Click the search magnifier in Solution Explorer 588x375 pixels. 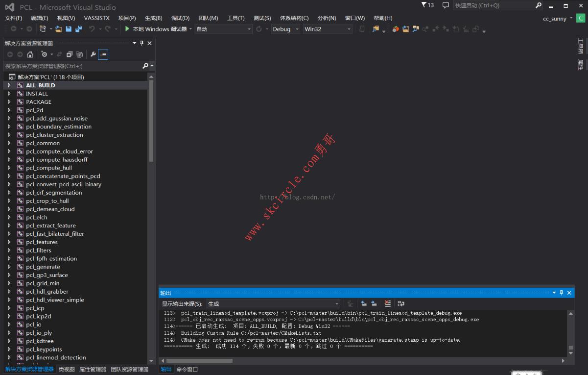[145, 66]
